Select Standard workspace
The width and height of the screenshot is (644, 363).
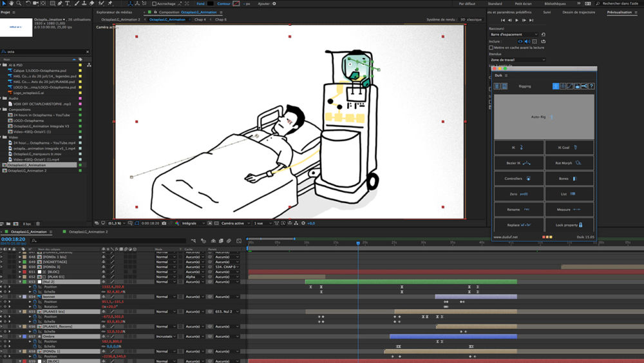495,4
